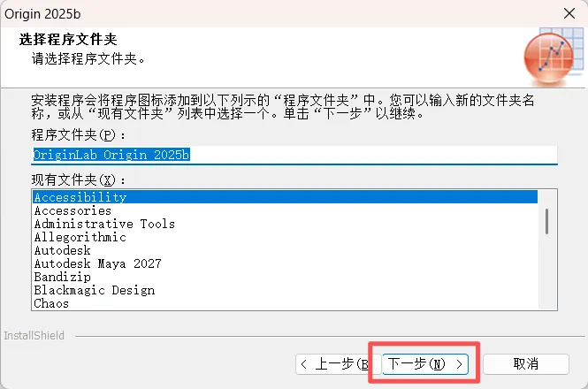Cancel installation with the 取消 button
The height and width of the screenshot is (389, 588).
click(526, 364)
